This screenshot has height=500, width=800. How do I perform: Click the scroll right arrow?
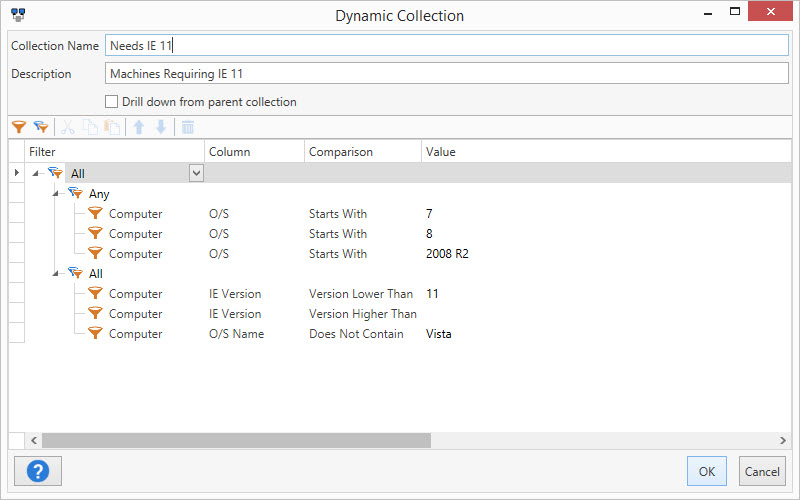(x=783, y=440)
